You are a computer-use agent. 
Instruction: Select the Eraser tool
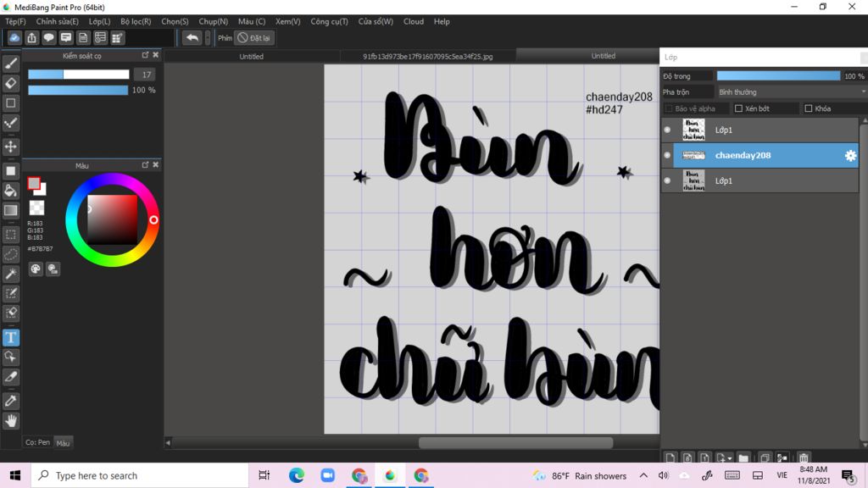[10, 84]
